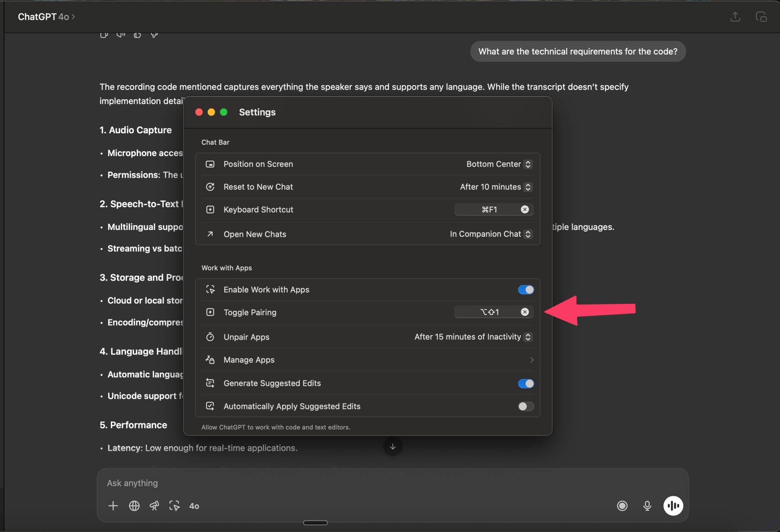Image resolution: width=780 pixels, height=532 pixels.
Task: Enable web search globe icon
Action: tap(134, 506)
